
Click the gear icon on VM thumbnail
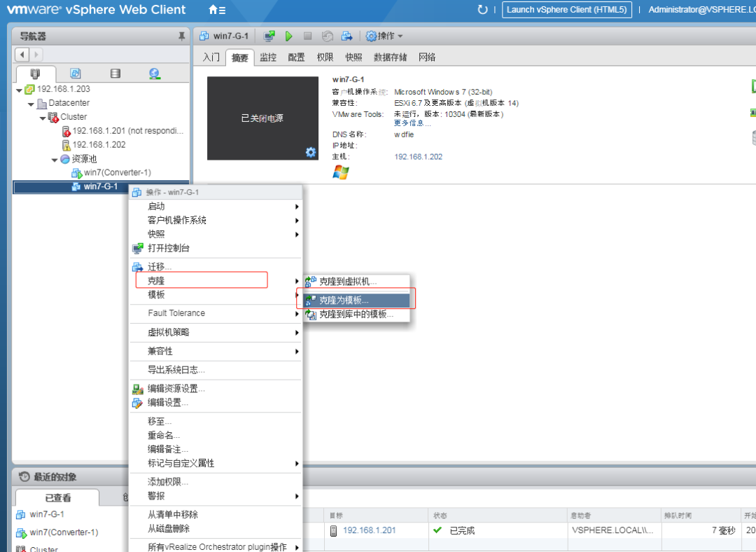pyautogui.click(x=311, y=153)
